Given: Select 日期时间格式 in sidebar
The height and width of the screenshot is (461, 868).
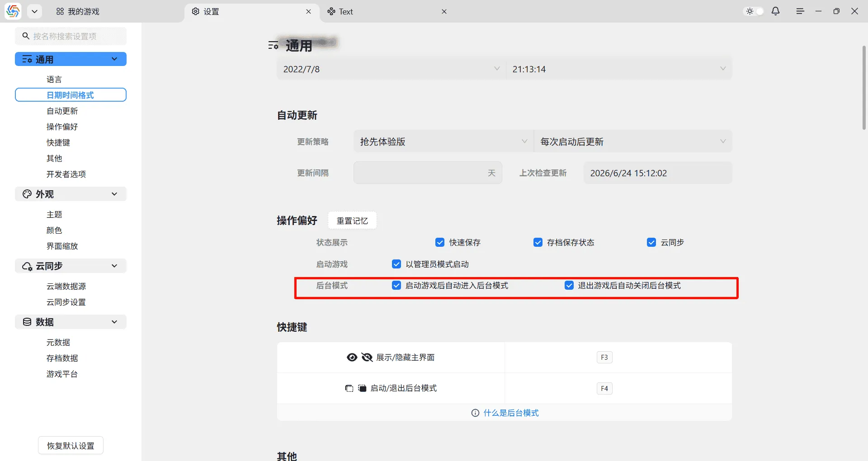Looking at the screenshot, I should pyautogui.click(x=71, y=95).
